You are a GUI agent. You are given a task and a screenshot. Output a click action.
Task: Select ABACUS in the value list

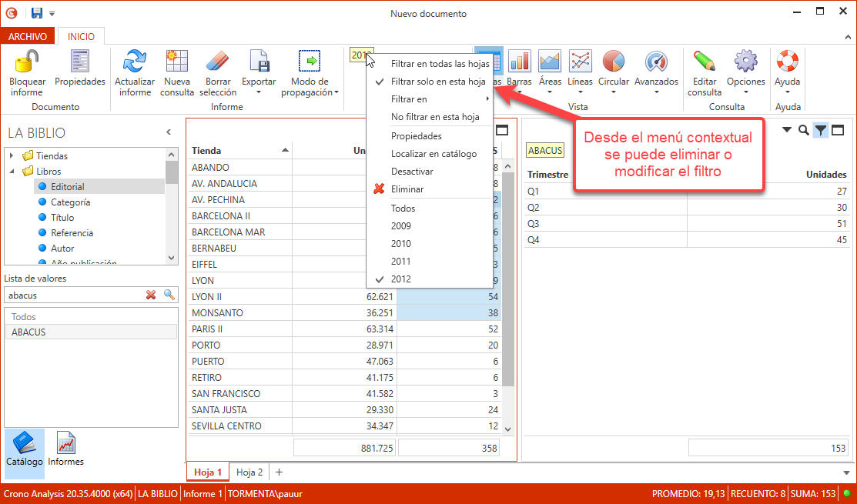tap(28, 332)
